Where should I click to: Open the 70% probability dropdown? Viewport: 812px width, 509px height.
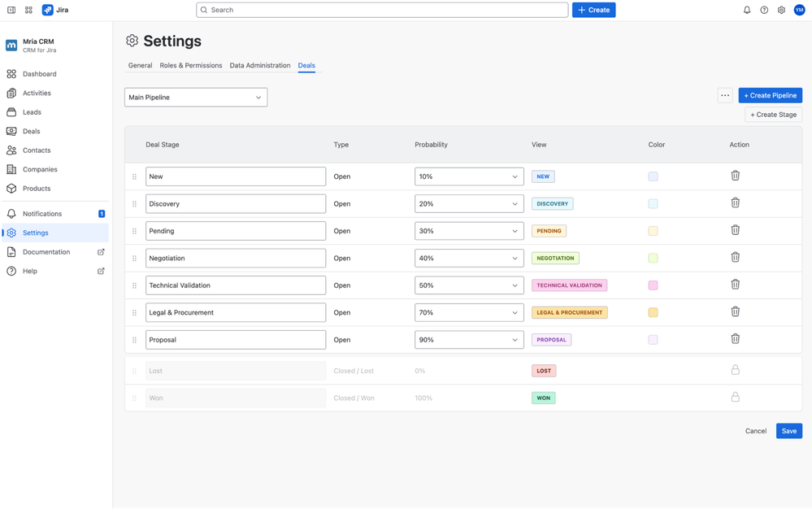pyautogui.click(x=469, y=313)
